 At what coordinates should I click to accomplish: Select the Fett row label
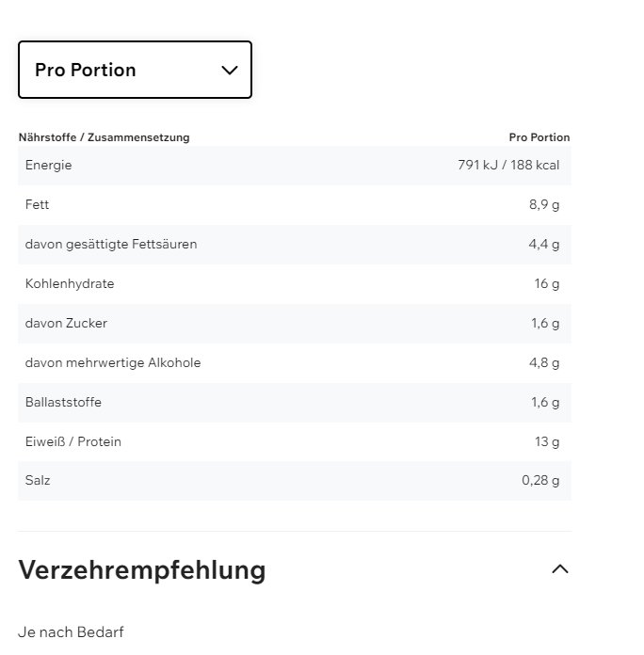(x=38, y=205)
